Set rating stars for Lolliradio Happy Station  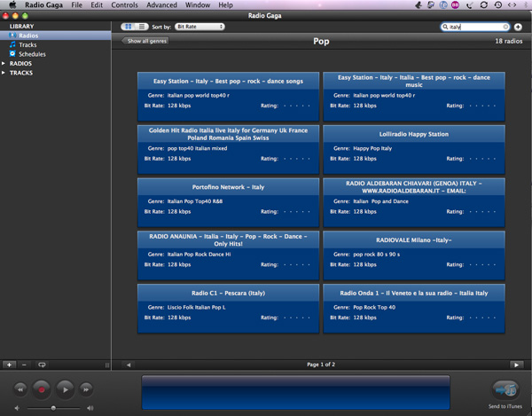(482, 159)
